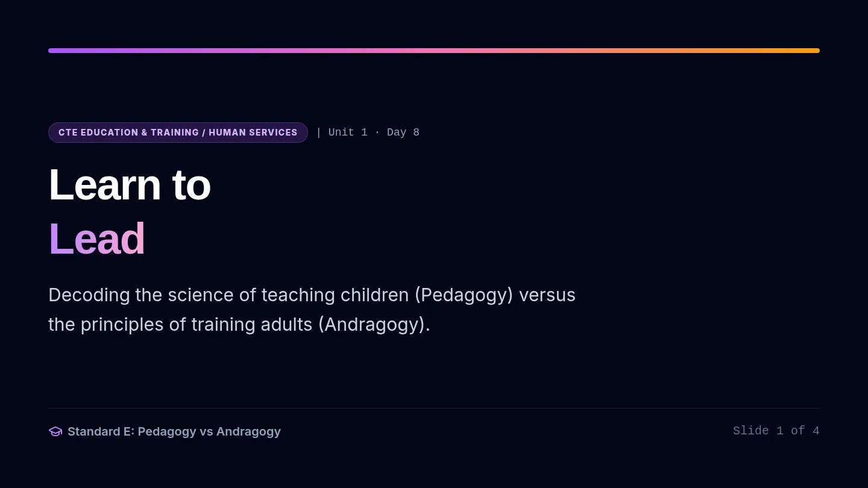Click the number 4 in the slide counter
Image resolution: width=868 pixels, height=488 pixels.
point(816,431)
